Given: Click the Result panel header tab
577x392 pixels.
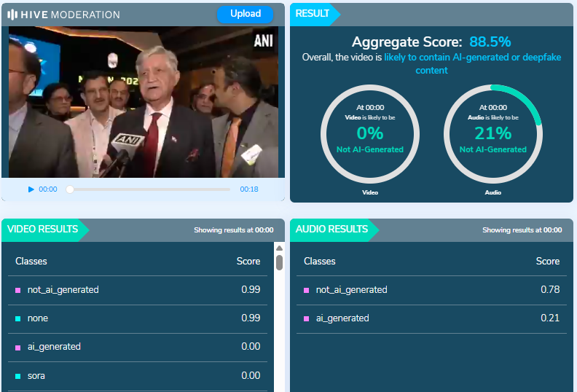Looking at the screenshot, I should (313, 14).
